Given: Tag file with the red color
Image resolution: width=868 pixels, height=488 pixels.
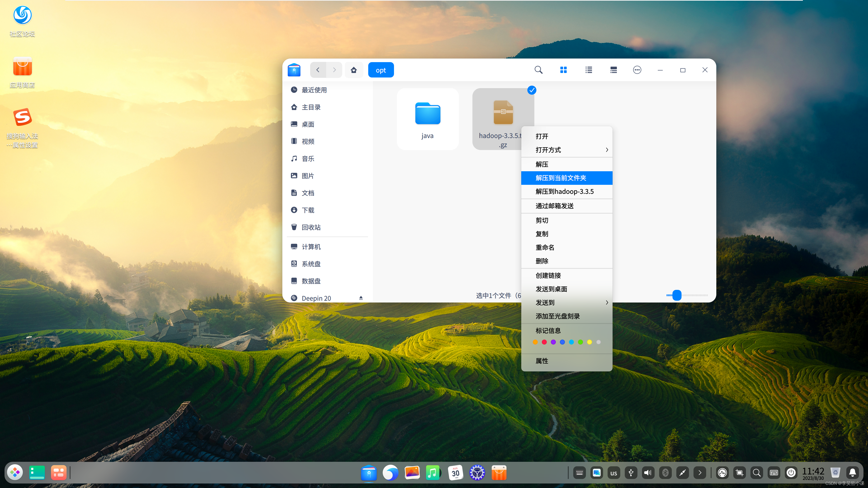Looking at the screenshot, I should point(544,342).
